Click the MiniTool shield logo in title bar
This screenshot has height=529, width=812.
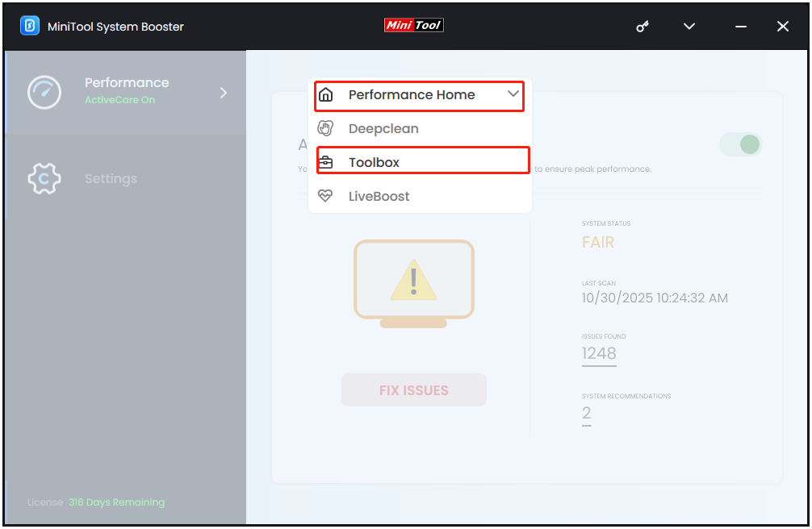coord(31,26)
